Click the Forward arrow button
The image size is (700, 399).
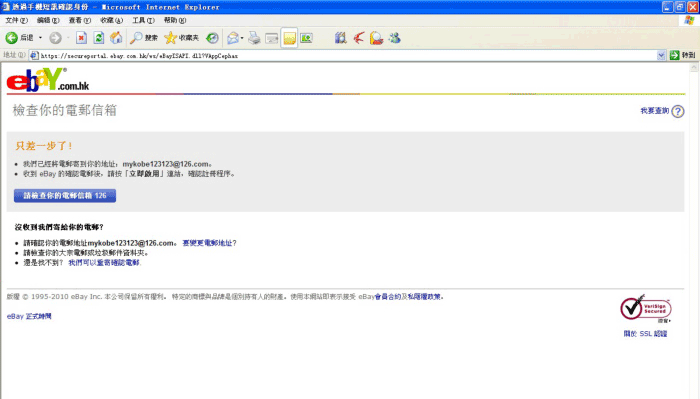[x=55, y=38]
